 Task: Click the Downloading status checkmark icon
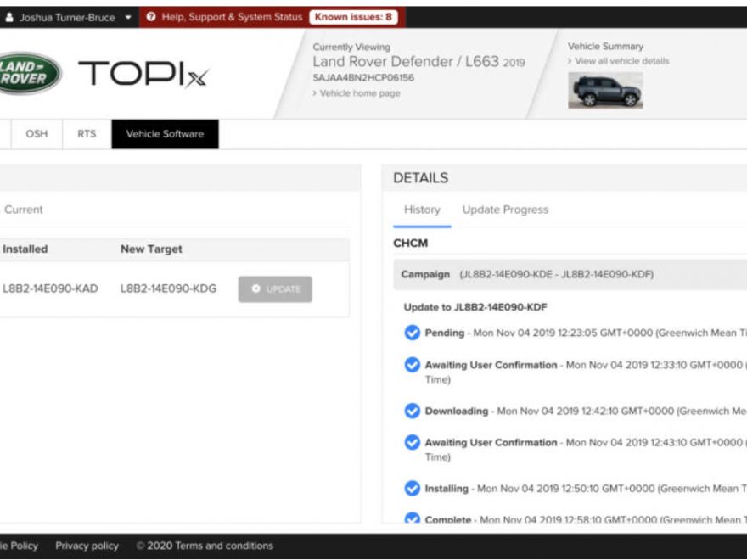point(412,411)
